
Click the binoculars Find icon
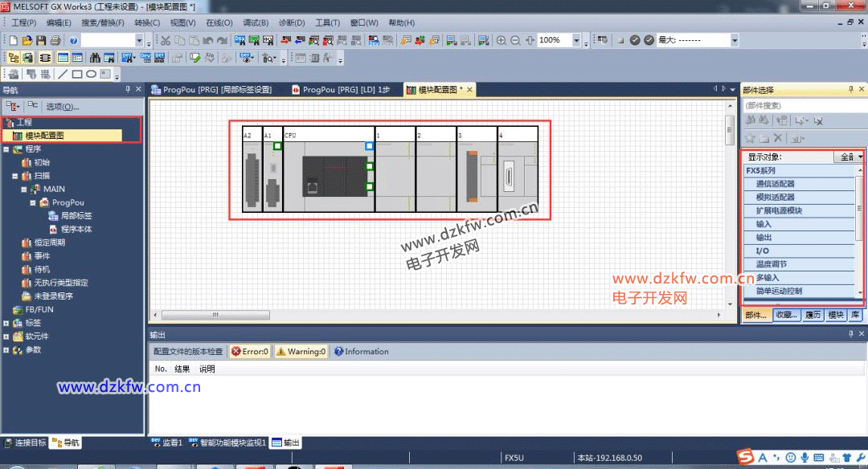click(x=96, y=58)
